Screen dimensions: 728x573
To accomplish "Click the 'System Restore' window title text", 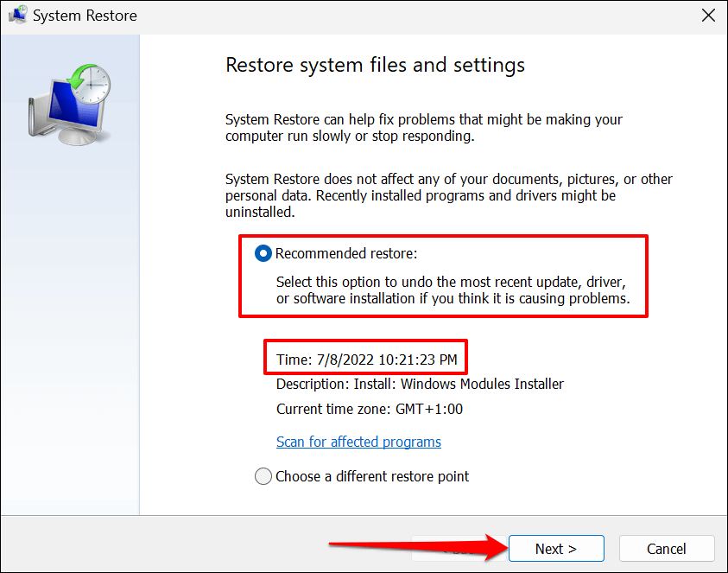I will tap(85, 16).
